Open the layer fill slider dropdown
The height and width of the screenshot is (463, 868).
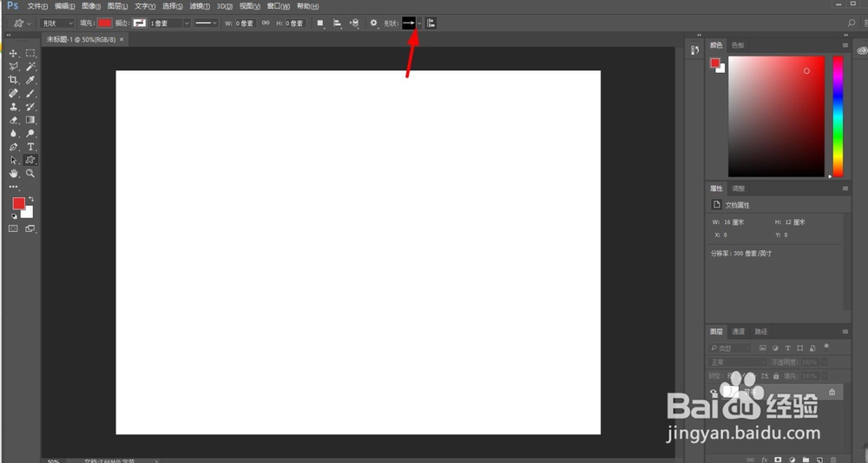pyautogui.click(x=825, y=376)
